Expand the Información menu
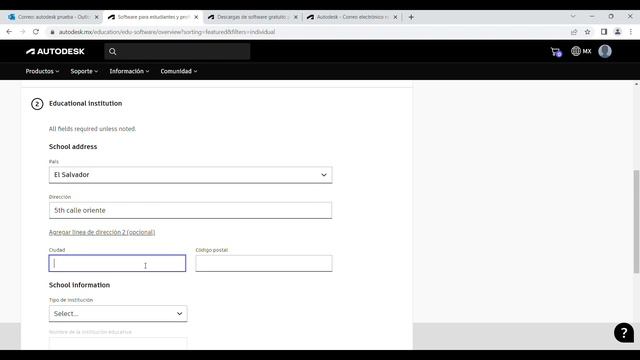 click(x=129, y=71)
